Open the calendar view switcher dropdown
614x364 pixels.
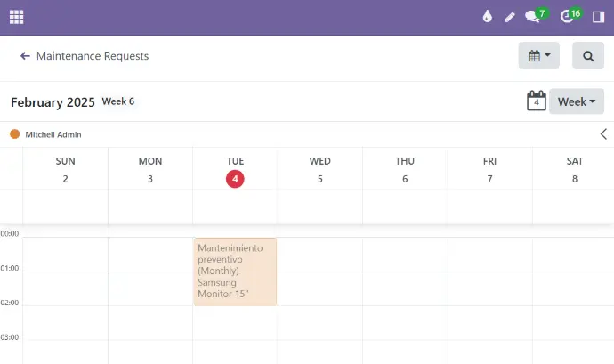538,56
